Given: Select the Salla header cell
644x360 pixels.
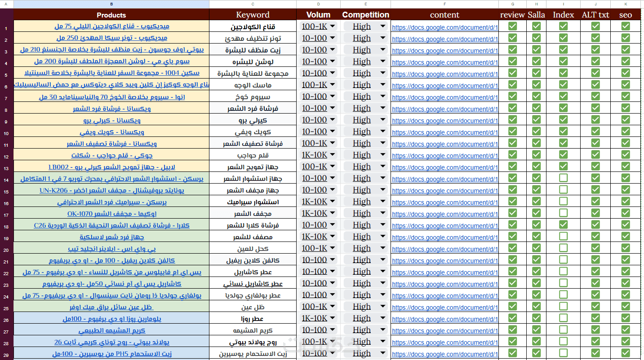Looking at the screenshot, I should click(x=536, y=15).
